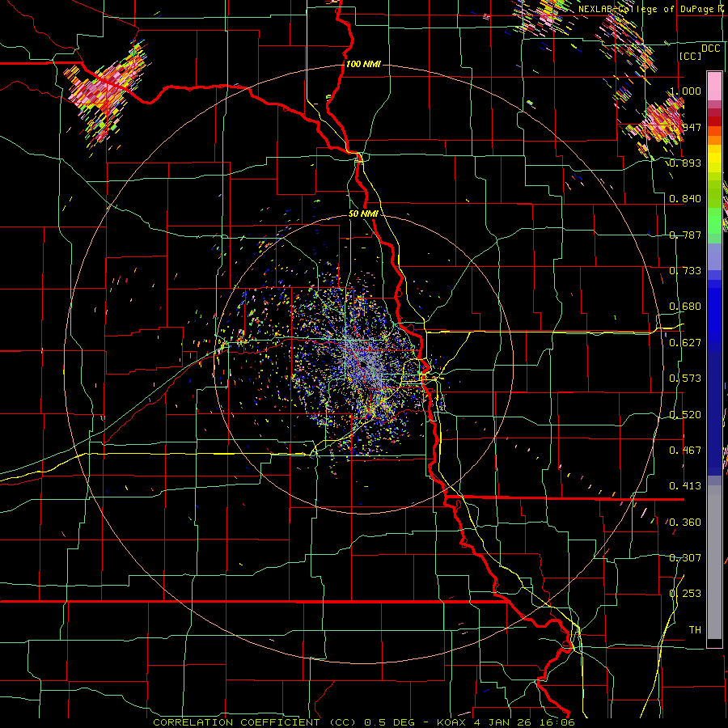This screenshot has width=728, height=728.
Task: Click the DCC label above the scale
Action: coord(710,49)
